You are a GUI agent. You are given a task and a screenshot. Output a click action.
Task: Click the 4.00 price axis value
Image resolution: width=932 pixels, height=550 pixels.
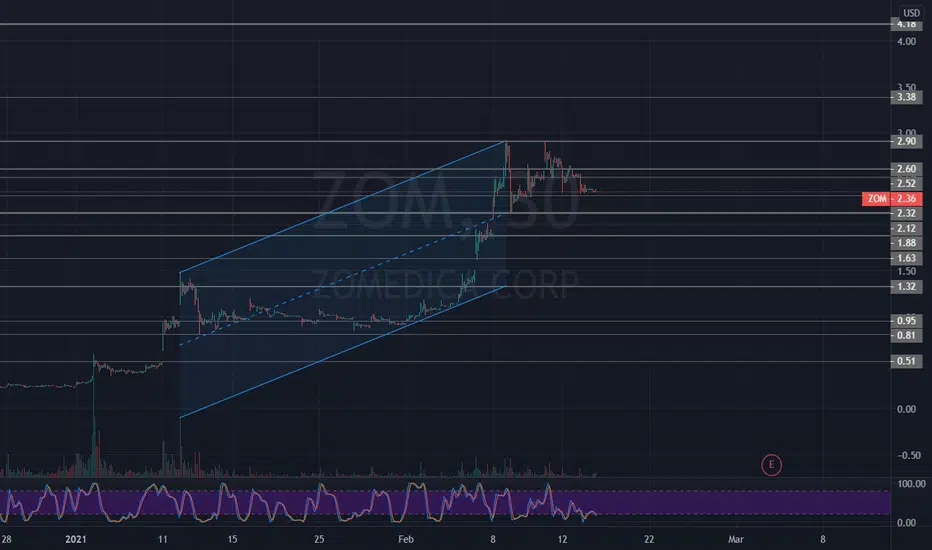906,42
